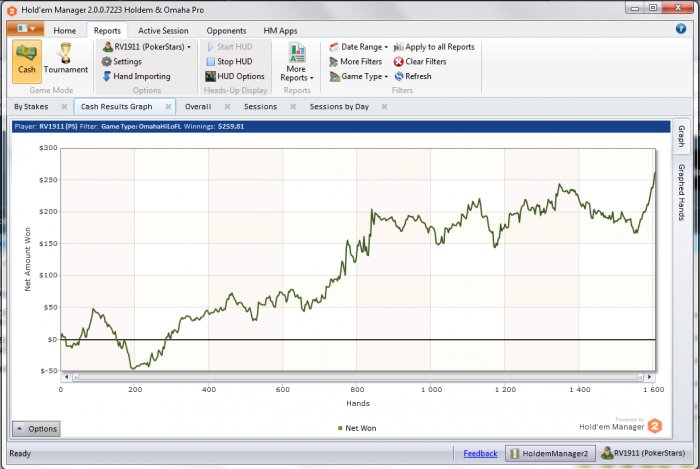Click Stop HUD icon
Viewport: 700px width, 469px height.
[x=210, y=61]
